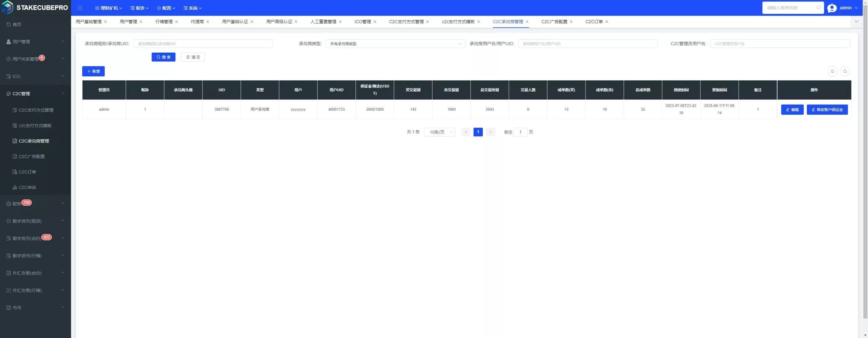Close the 行情管理 tab
868x338 pixels.
176,22
